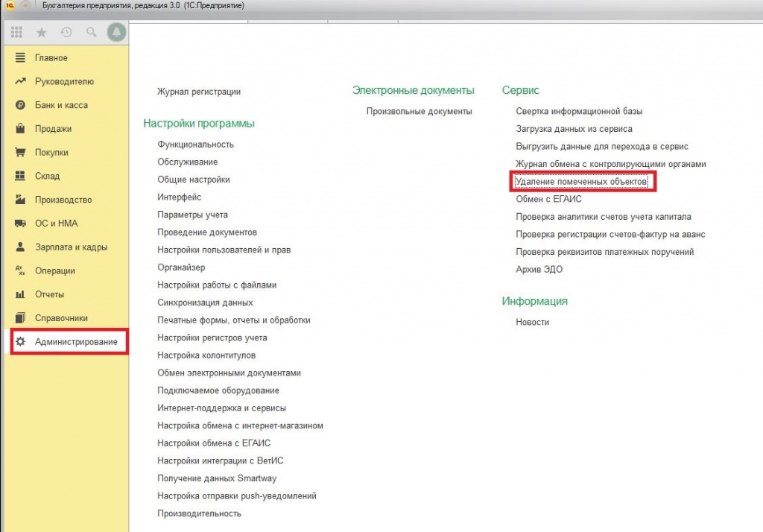Go to Банк и касса section
Viewport: 763px width, 532px height.
[x=61, y=105]
